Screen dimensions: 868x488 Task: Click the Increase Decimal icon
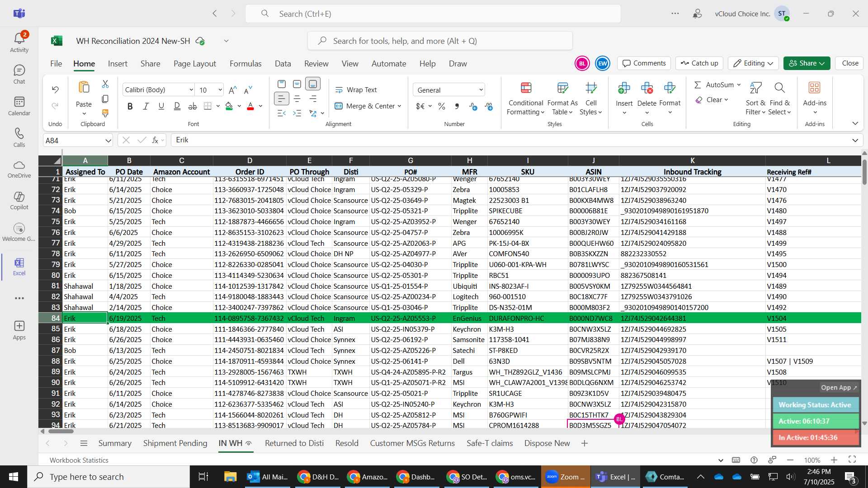[x=473, y=106]
